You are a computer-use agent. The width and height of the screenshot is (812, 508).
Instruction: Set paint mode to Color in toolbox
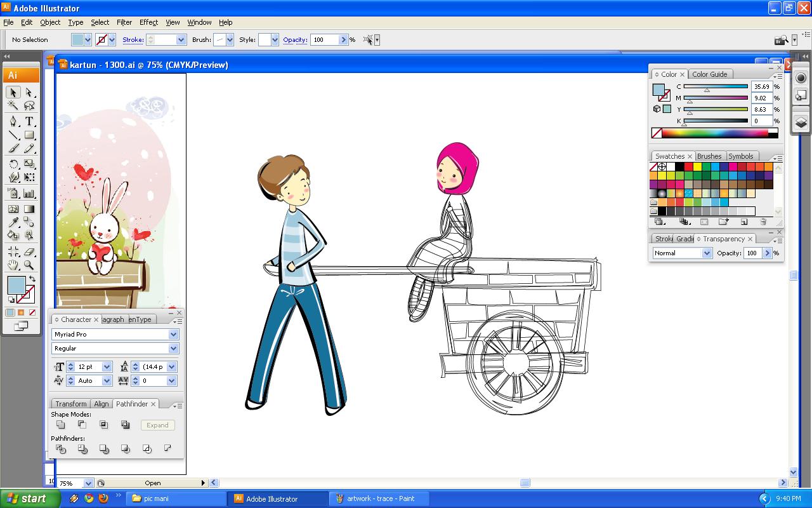point(10,312)
